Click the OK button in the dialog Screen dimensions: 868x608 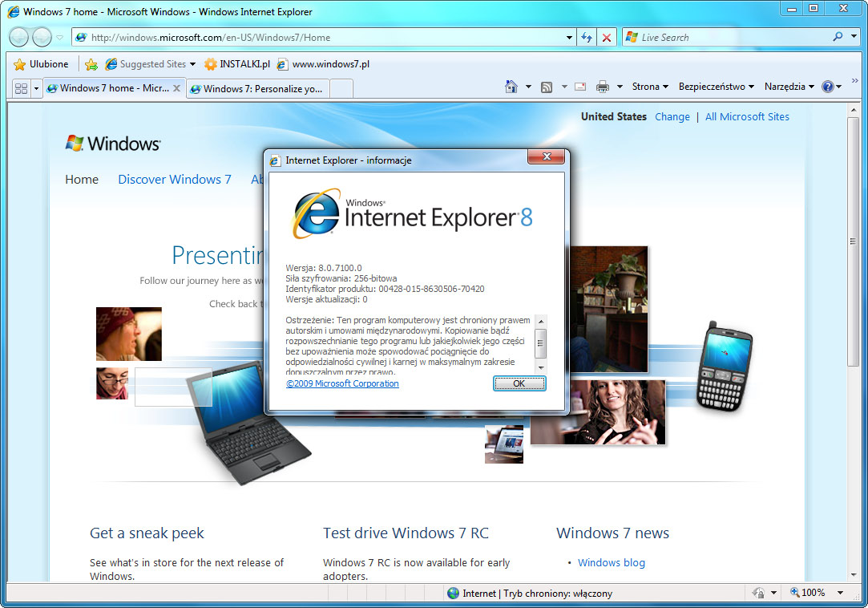519,383
